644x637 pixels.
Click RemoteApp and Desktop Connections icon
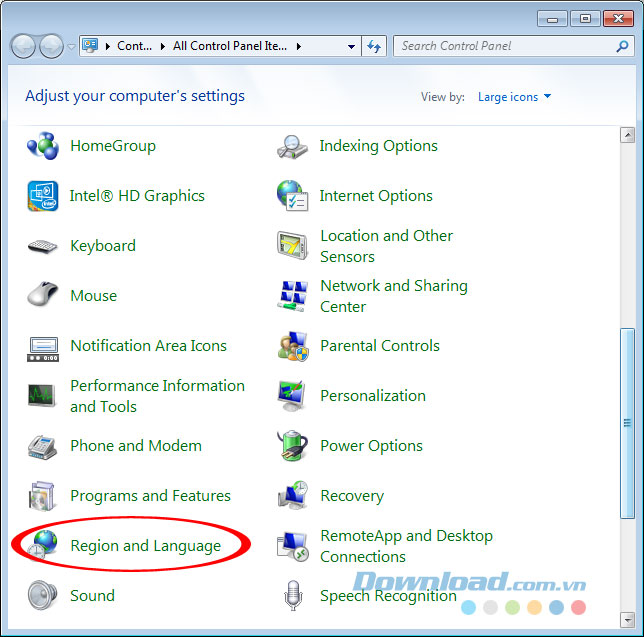[x=292, y=547]
